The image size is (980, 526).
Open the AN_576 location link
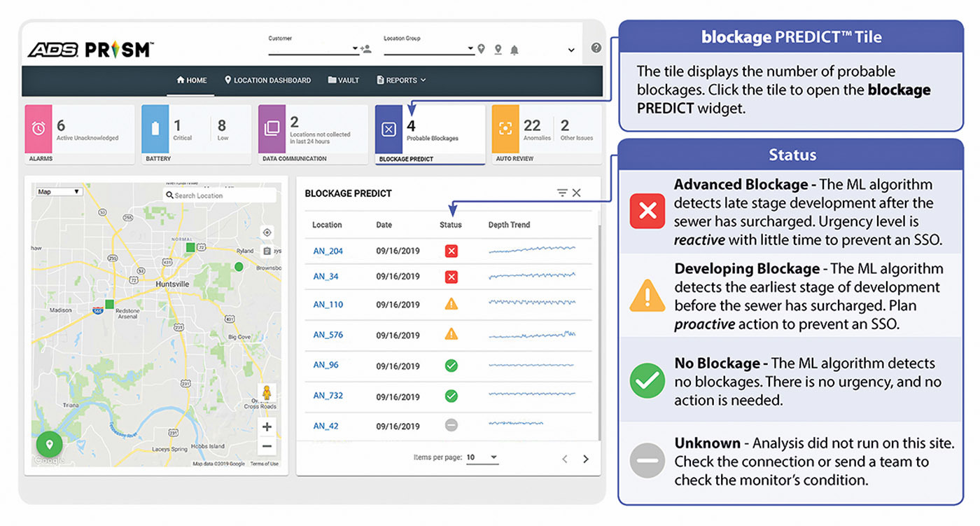click(328, 335)
